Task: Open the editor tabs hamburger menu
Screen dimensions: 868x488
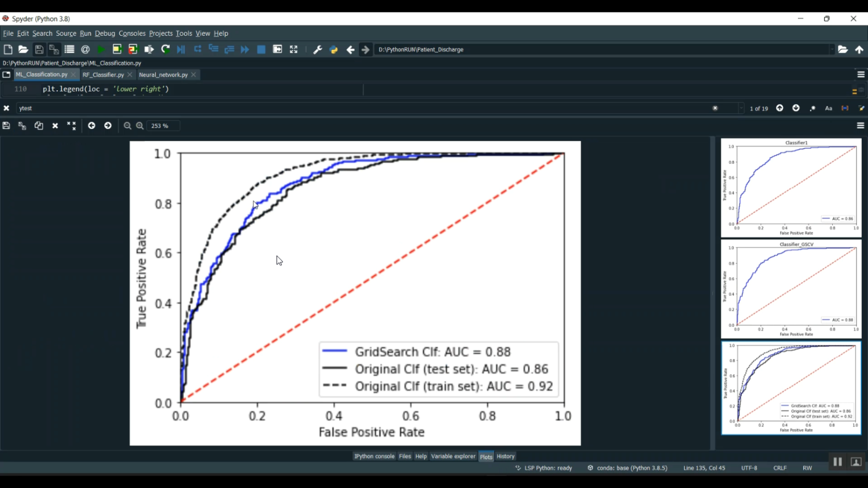Action: 860,74
